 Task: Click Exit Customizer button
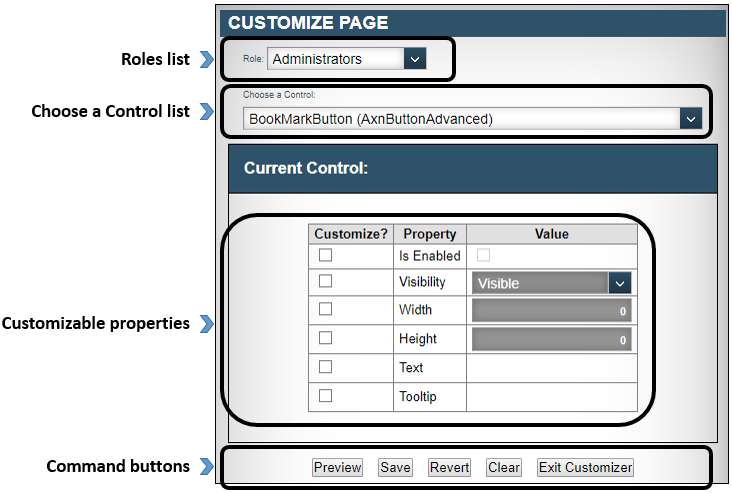pyautogui.click(x=585, y=467)
